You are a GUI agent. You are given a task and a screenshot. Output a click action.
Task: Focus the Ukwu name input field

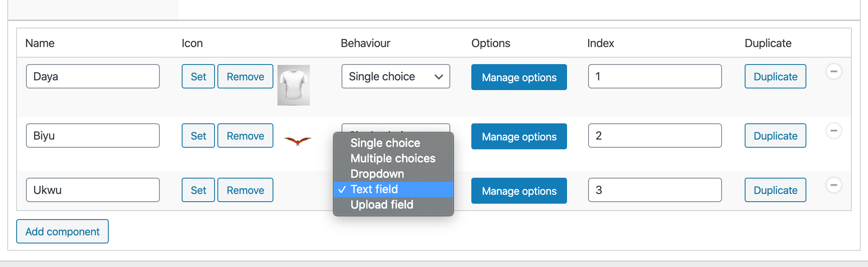(x=93, y=190)
